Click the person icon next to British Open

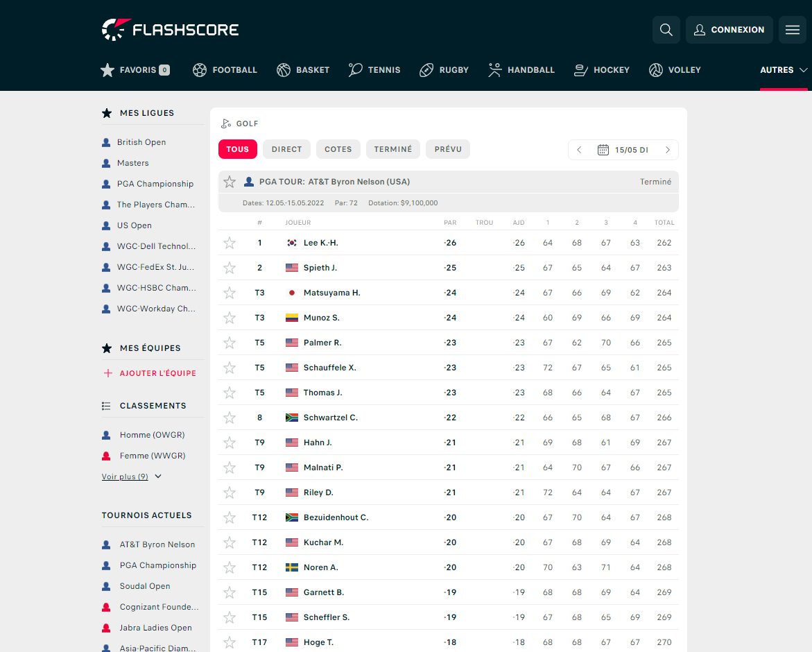pos(106,142)
